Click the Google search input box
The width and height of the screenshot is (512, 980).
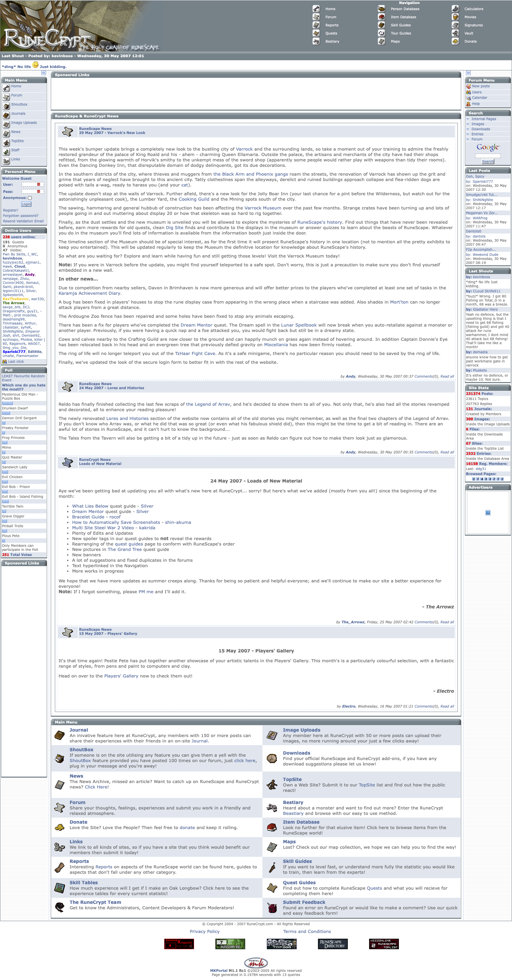coord(488,156)
